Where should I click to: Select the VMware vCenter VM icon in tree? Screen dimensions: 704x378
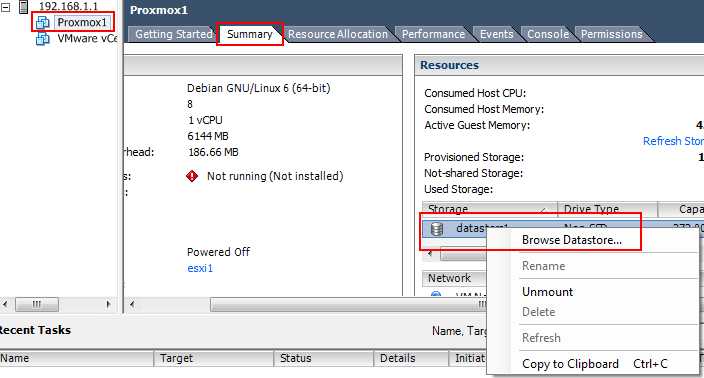point(43,39)
